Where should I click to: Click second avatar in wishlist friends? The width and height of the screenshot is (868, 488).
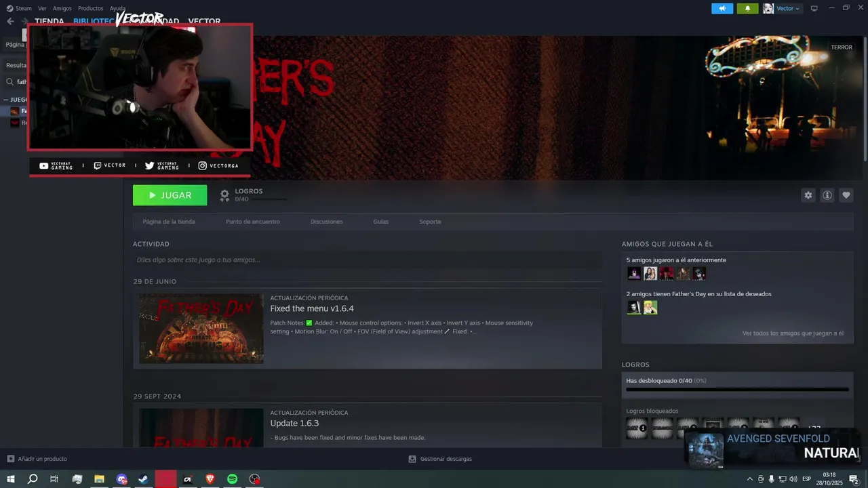pos(650,307)
